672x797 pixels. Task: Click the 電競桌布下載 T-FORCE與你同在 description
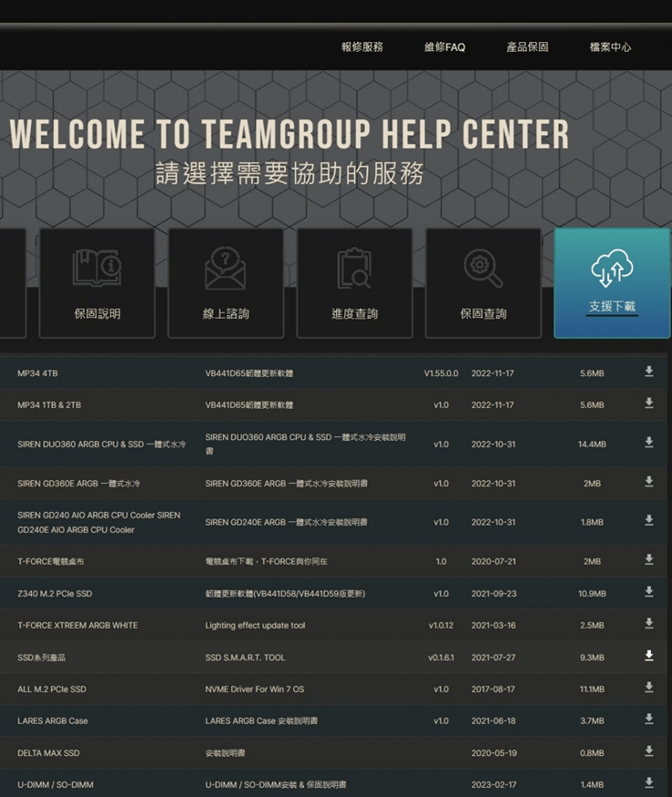tap(266, 561)
